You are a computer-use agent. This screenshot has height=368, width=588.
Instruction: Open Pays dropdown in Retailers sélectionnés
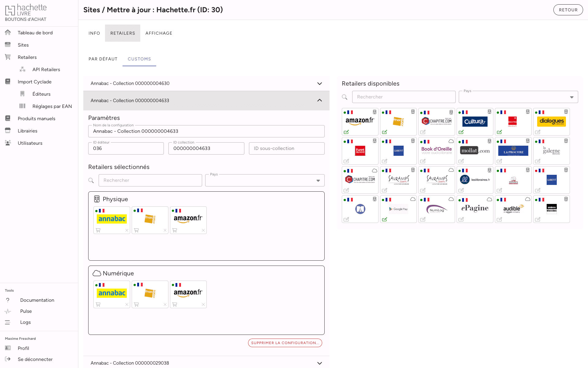[x=265, y=180]
